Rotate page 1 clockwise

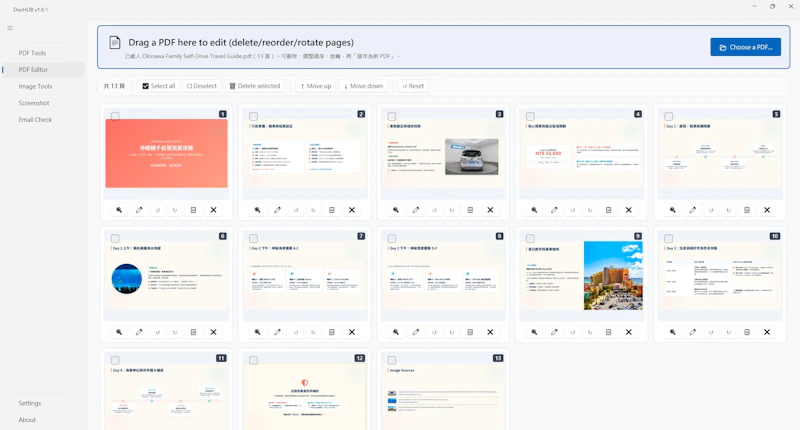(175, 210)
